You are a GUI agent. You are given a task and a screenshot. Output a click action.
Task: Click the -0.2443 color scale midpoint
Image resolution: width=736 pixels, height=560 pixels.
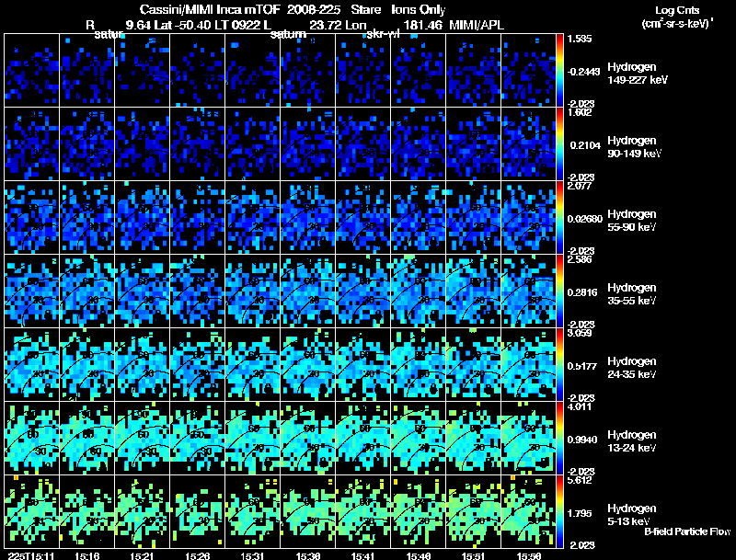pyautogui.click(x=583, y=72)
